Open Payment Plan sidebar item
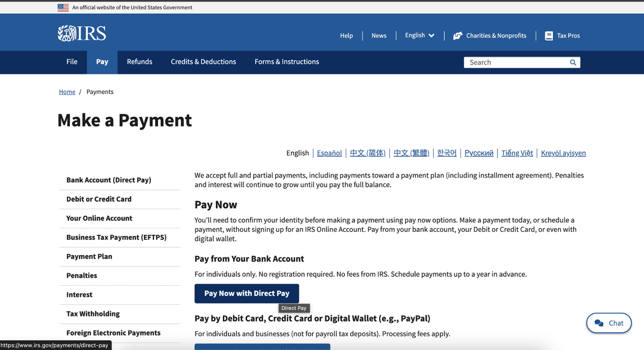Image resolution: width=644 pixels, height=350 pixels. 120,257
